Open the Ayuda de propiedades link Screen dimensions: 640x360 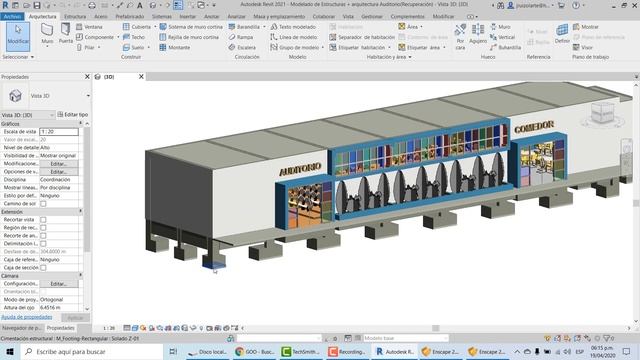coord(27,317)
